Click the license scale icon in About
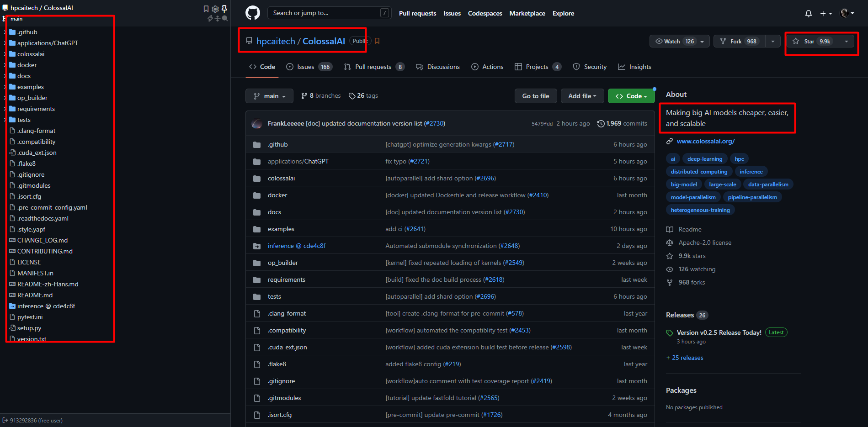This screenshot has height=427, width=868. click(670, 243)
